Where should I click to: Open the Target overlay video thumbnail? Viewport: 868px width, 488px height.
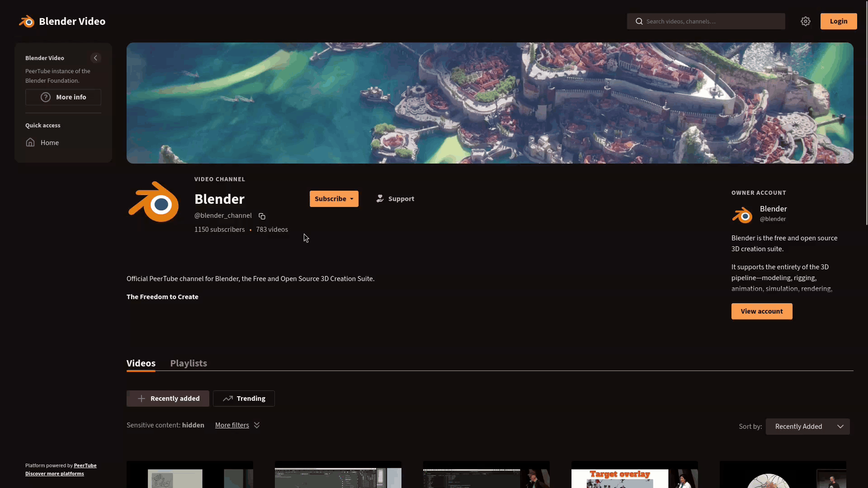635,474
